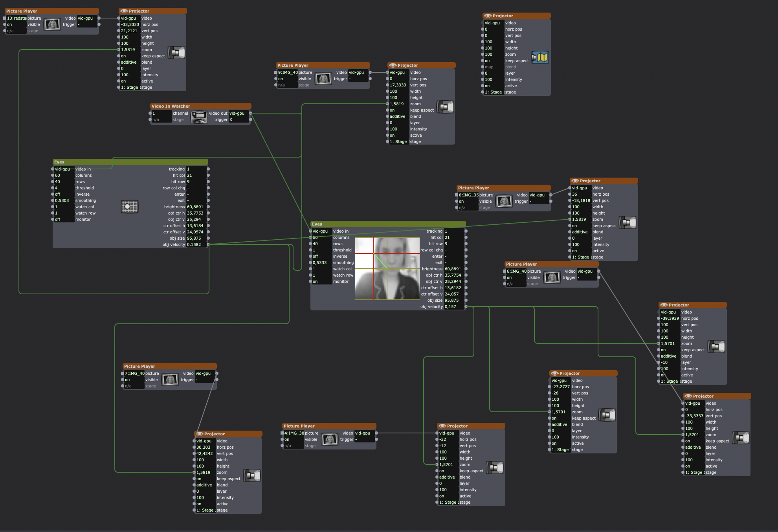The height and width of the screenshot is (532, 778).
Task: Open blend 'additive' on Projector with horz pos 36
Action: (x=581, y=232)
